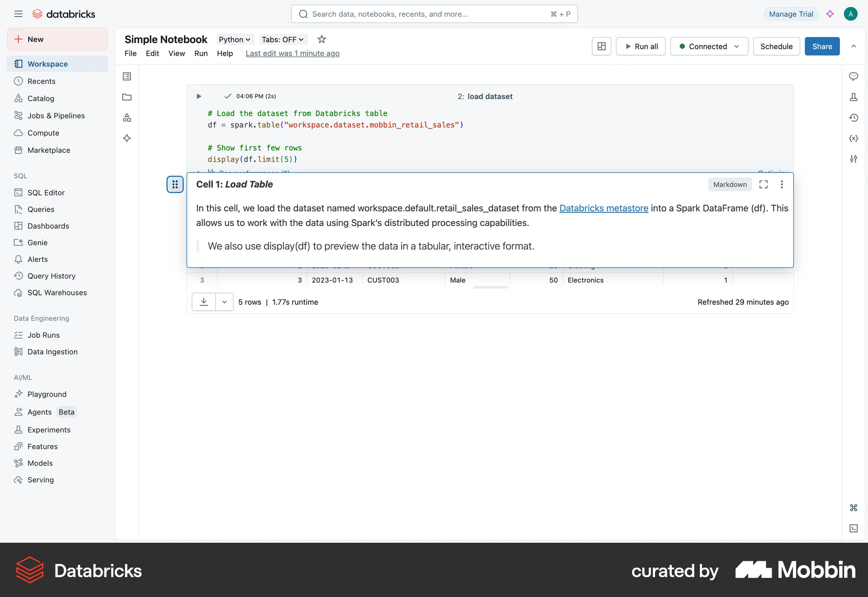
Task: Toggle the Markdown view for Cell 1
Action: (729, 184)
